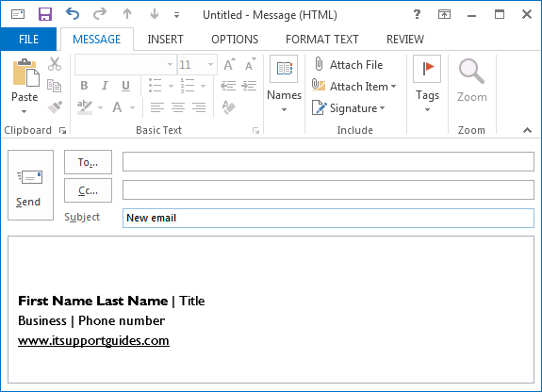Click in the To recipients field

coord(328,162)
